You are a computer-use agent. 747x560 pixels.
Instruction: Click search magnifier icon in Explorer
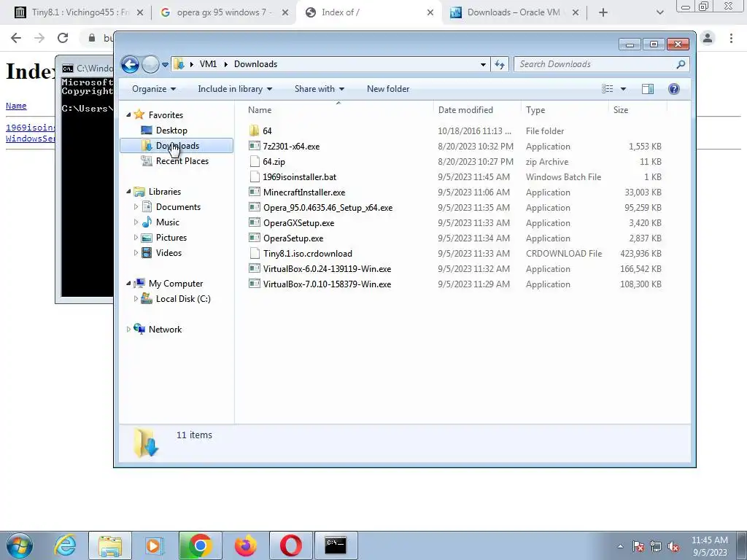tap(681, 64)
